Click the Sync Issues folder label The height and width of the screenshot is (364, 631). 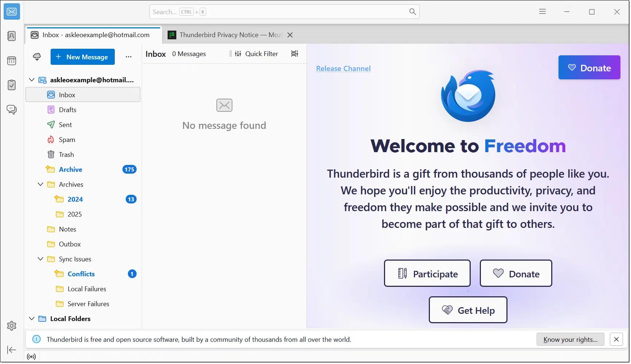pos(75,259)
